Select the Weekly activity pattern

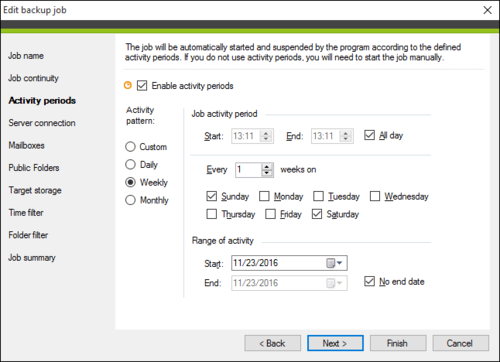coord(130,182)
